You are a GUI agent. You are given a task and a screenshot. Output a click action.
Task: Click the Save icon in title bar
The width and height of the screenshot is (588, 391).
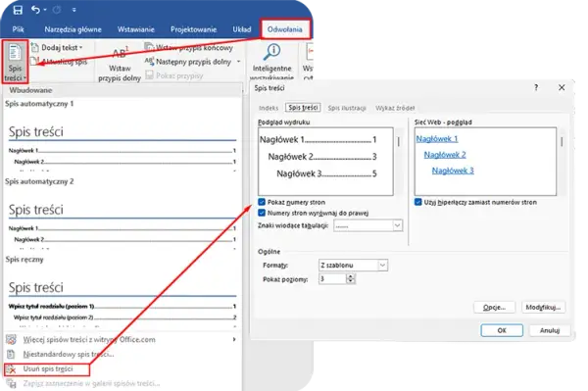coord(18,10)
